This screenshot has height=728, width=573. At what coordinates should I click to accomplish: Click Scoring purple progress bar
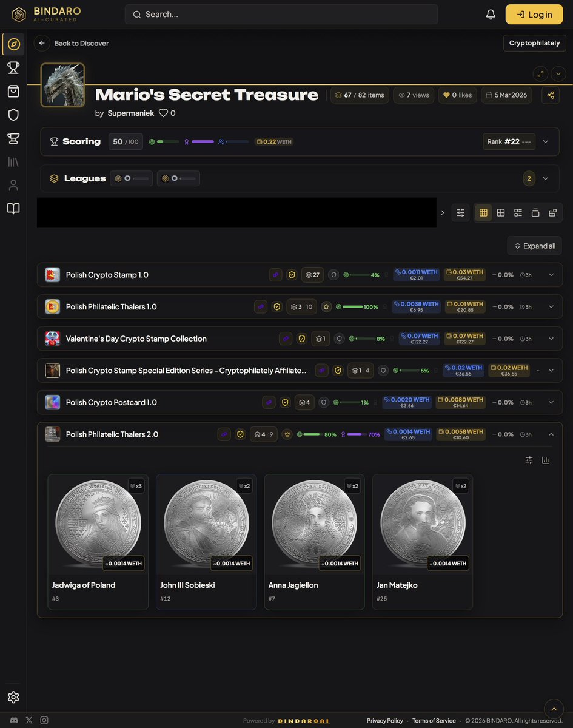(203, 141)
